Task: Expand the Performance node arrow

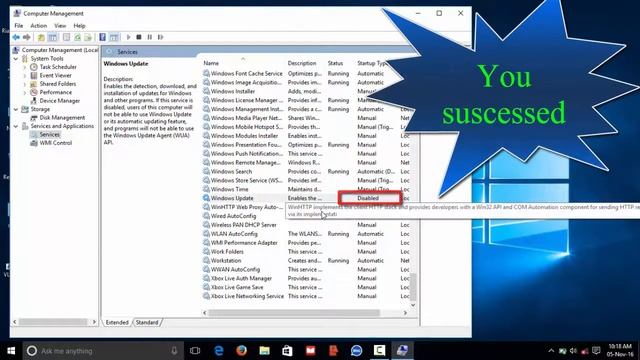Action: (x=24, y=93)
